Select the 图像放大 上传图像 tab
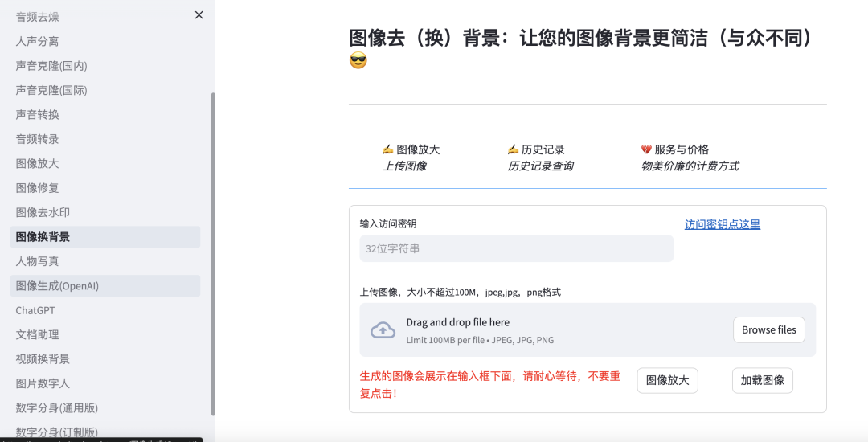The width and height of the screenshot is (868, 442). pyautogui.click(x=411, y=158)
